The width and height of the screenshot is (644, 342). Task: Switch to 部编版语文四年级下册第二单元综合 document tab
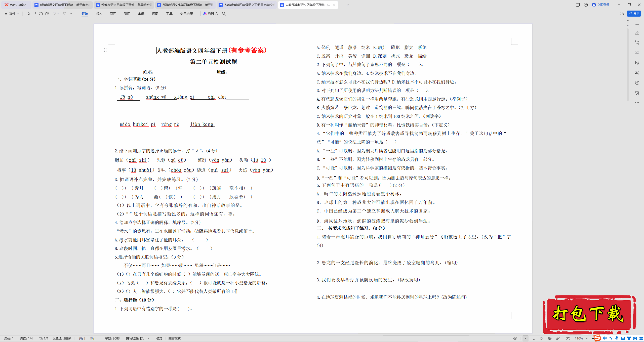tap(124, 5)
